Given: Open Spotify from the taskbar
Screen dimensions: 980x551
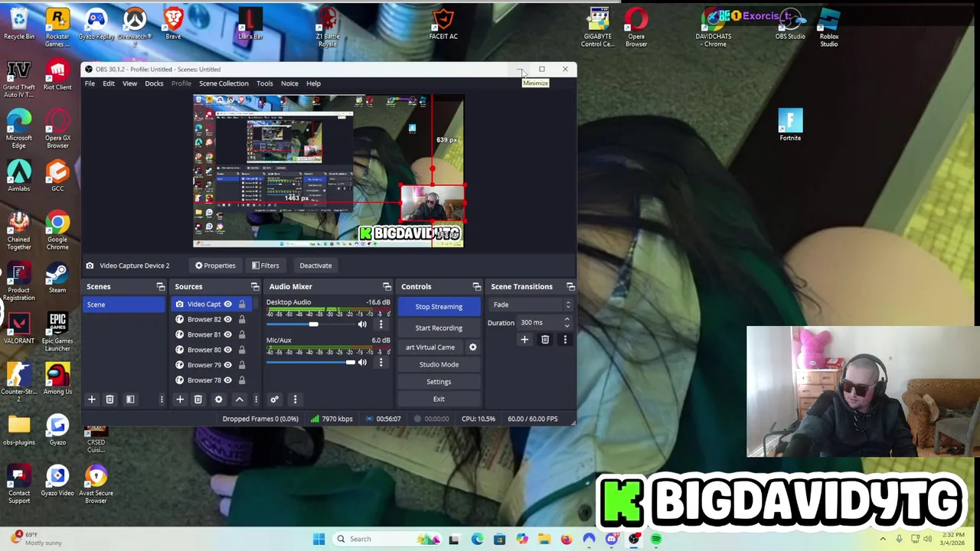Looking at the screenshot, I should point(656,539).
